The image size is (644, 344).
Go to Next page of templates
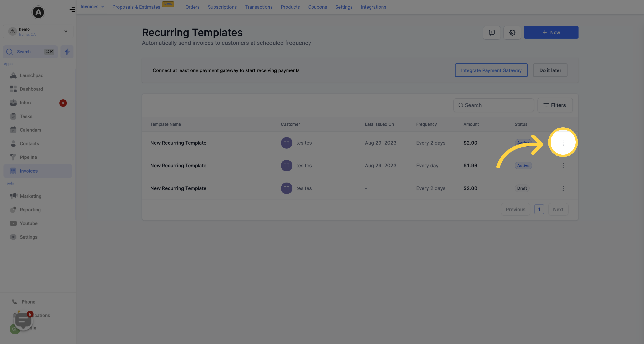558,209
